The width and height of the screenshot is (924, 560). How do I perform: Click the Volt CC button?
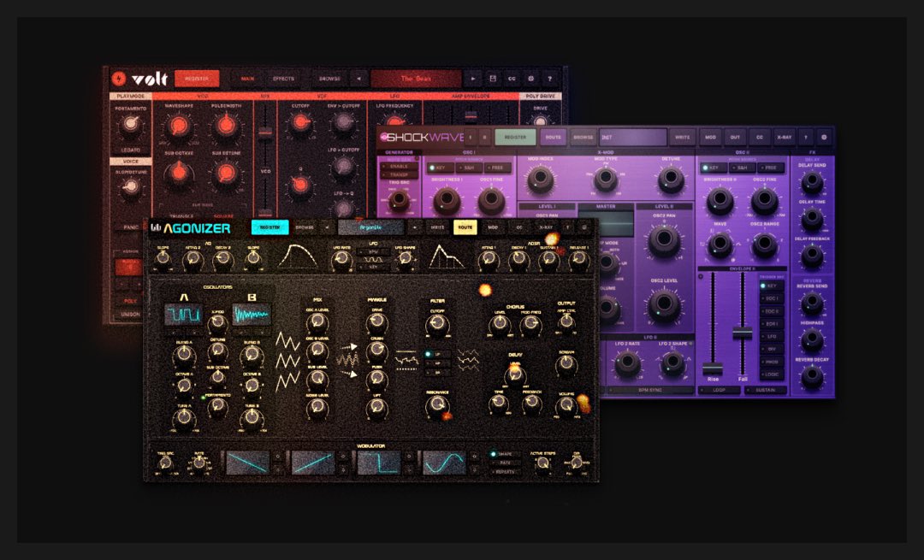[512, 79]
